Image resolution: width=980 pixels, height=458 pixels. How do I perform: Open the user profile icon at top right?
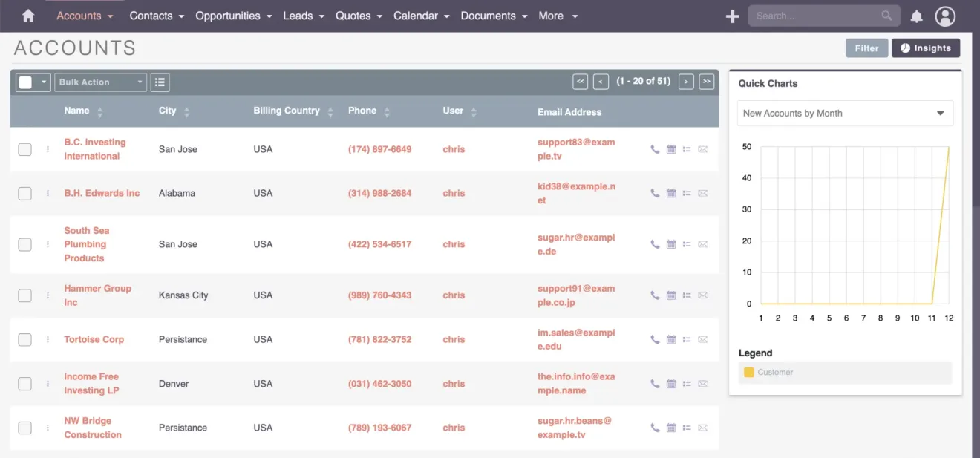(x=945, y=16)
